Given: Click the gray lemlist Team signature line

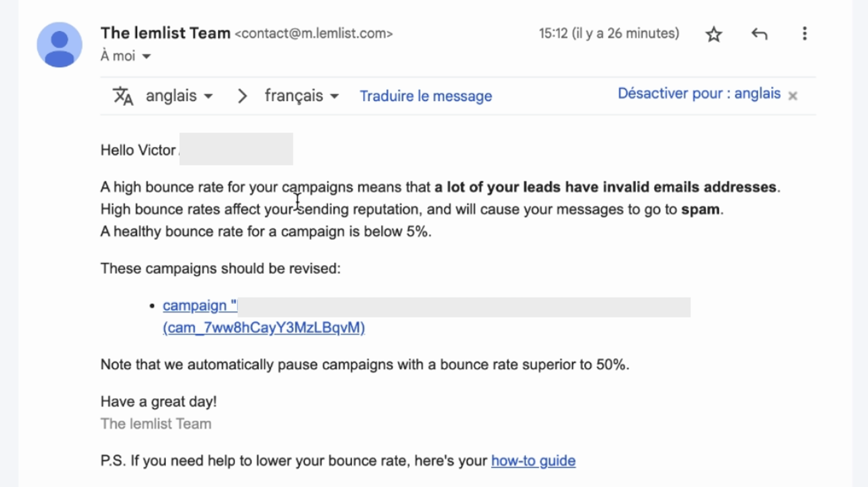Looking at the screenshot, I should click(156, 424).
